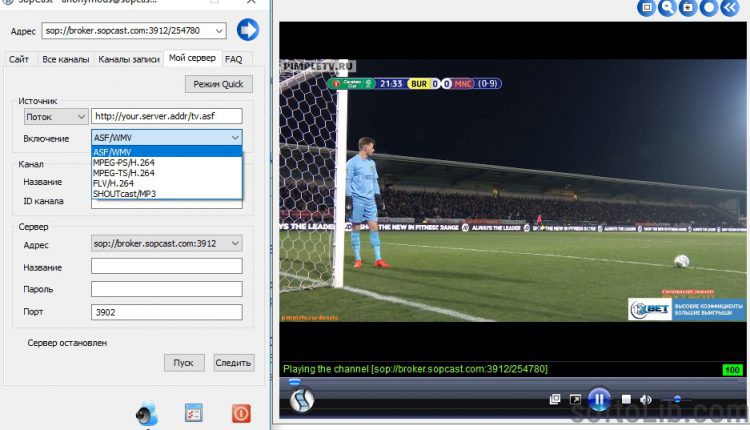Open the server Адрес broker.sopcast.com dropdown
Viewport: 750px width, 430px height.
[x=166, y=243]
